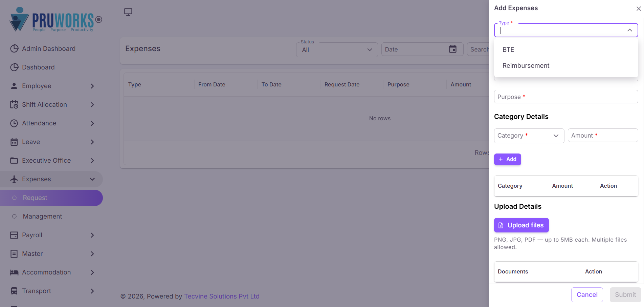644x307 pixels.
Task: Select the Request radio item in sidebar
Action: pos(51,198)
